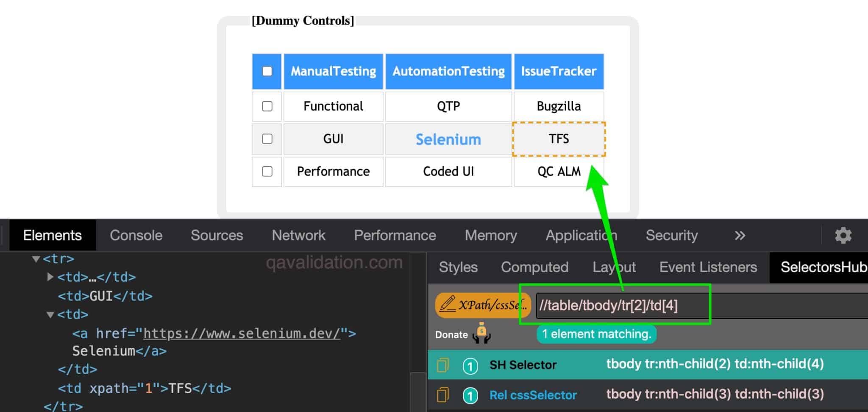Click Rel cssSelector match count badge

point(470,396)
